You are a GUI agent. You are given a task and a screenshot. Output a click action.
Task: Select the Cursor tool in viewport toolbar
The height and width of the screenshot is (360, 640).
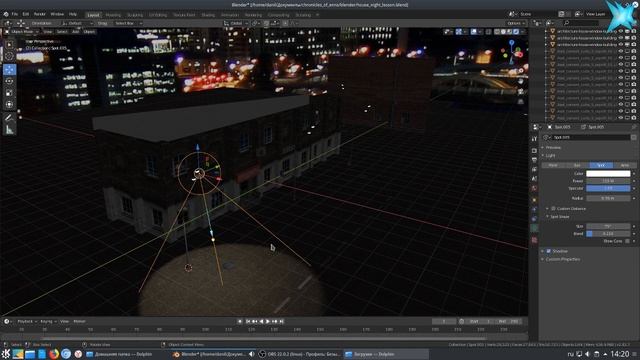pos(9,56)
